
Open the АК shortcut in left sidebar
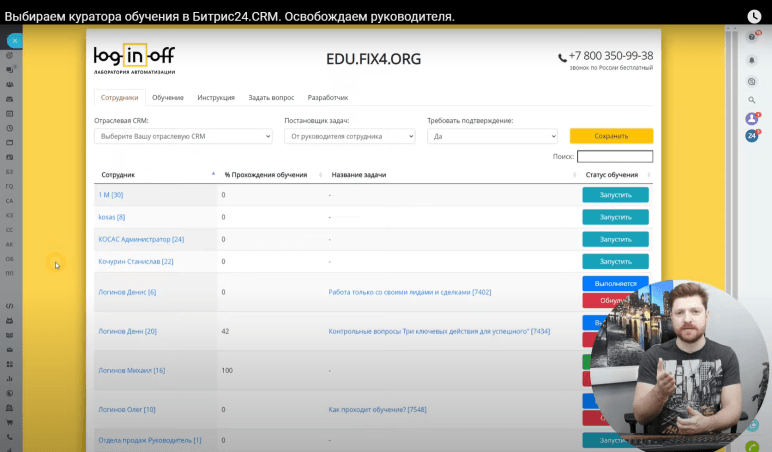pos(9,244)
